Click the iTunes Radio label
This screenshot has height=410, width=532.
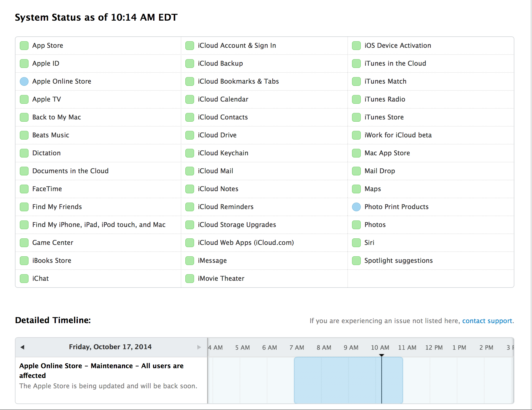point(385,99)
